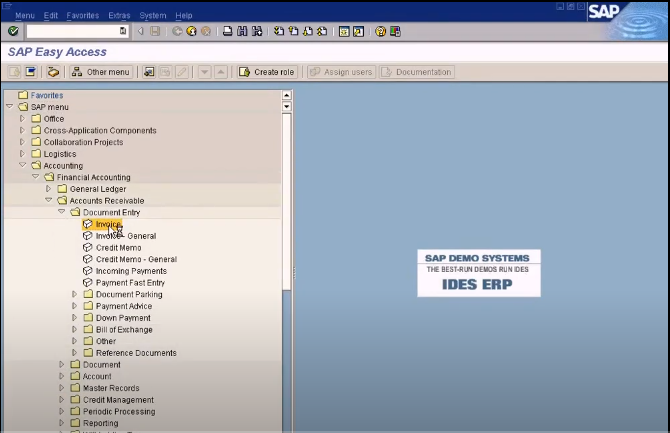
Task: Expand the Logistics folder
Action: click(22, 153)
